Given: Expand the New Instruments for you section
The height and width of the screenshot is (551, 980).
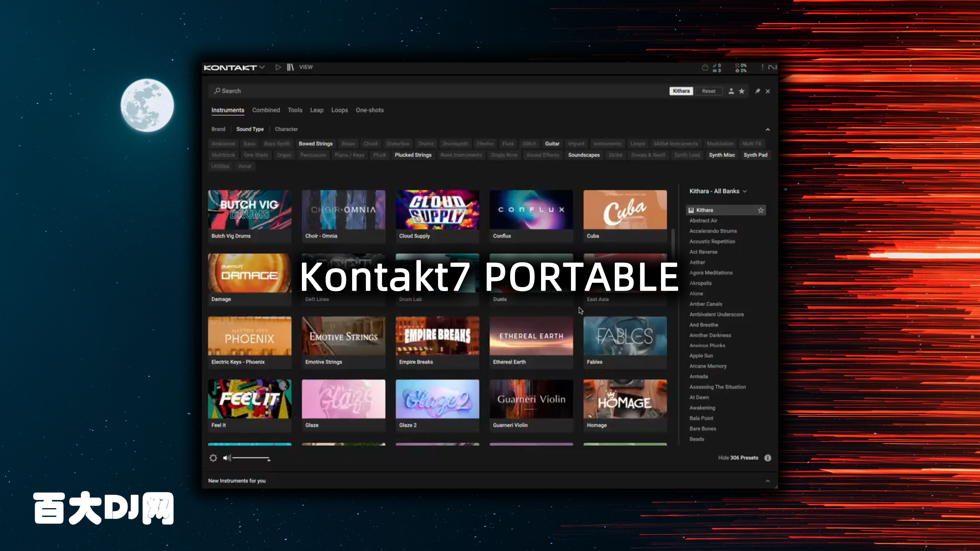Looking at the screenshot, I should tap(768, 481).
